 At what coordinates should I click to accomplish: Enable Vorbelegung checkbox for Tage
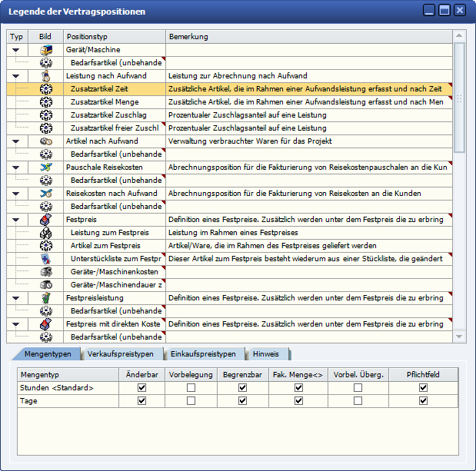(x=191, y=401)
